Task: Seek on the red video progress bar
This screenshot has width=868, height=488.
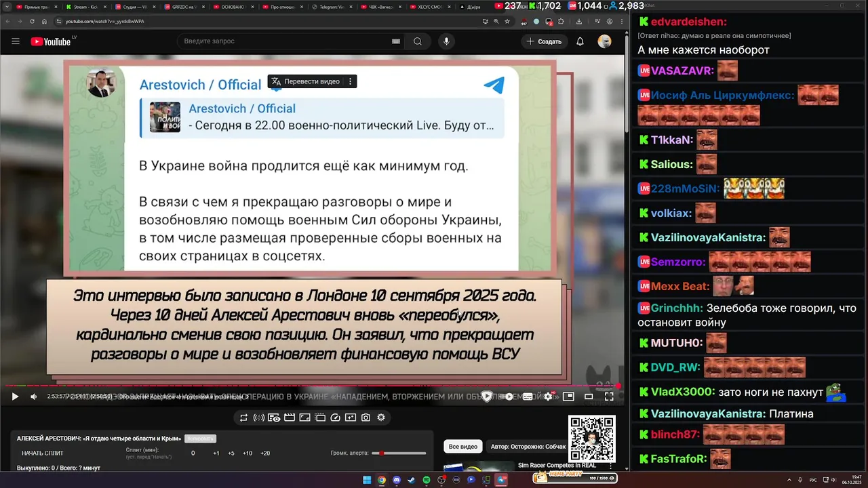Action: tap(312, 386)
